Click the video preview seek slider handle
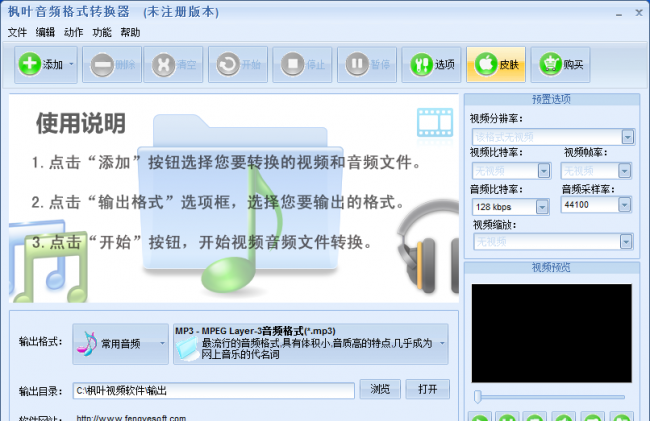The image size is (650, 421). [478, 397]
